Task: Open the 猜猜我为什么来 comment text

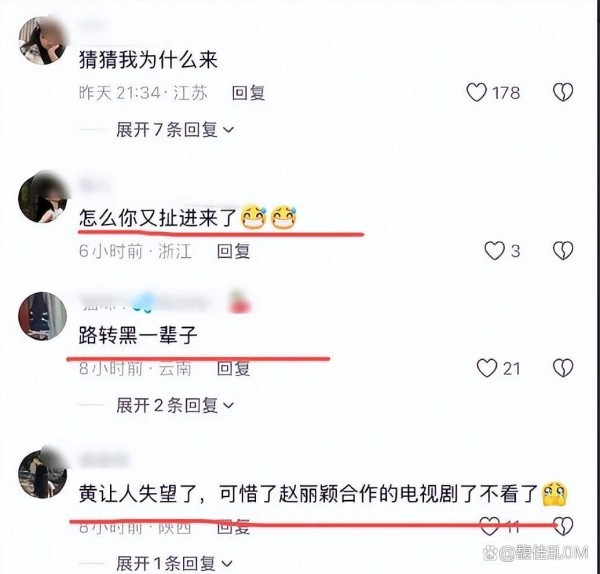Action: click(148, 60)
